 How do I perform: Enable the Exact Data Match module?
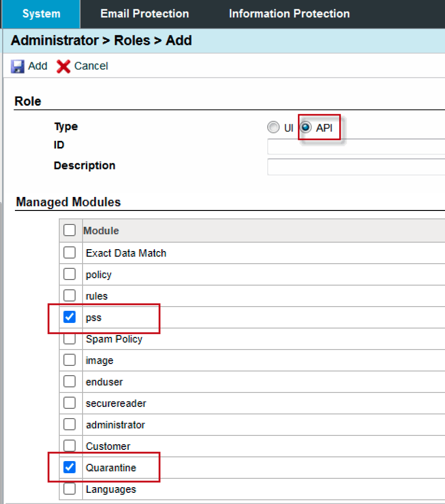coord(70,253)
